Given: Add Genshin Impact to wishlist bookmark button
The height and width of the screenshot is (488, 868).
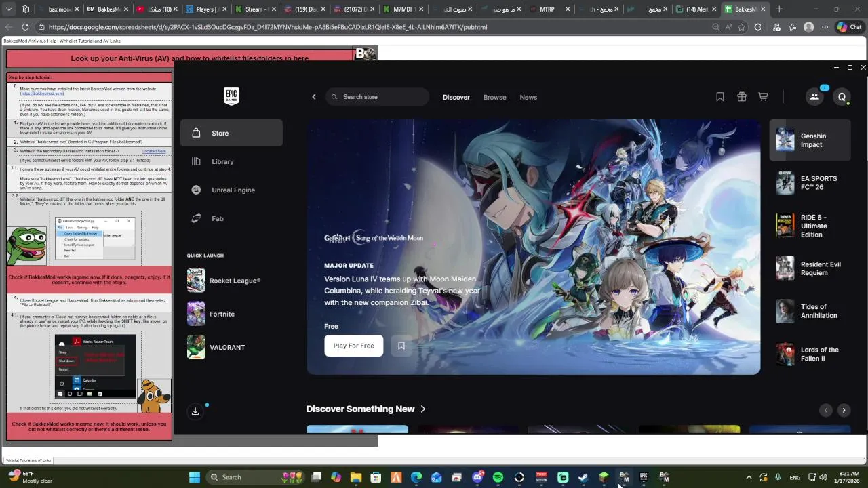Looking at the screenshot, I should coord(401,346).
